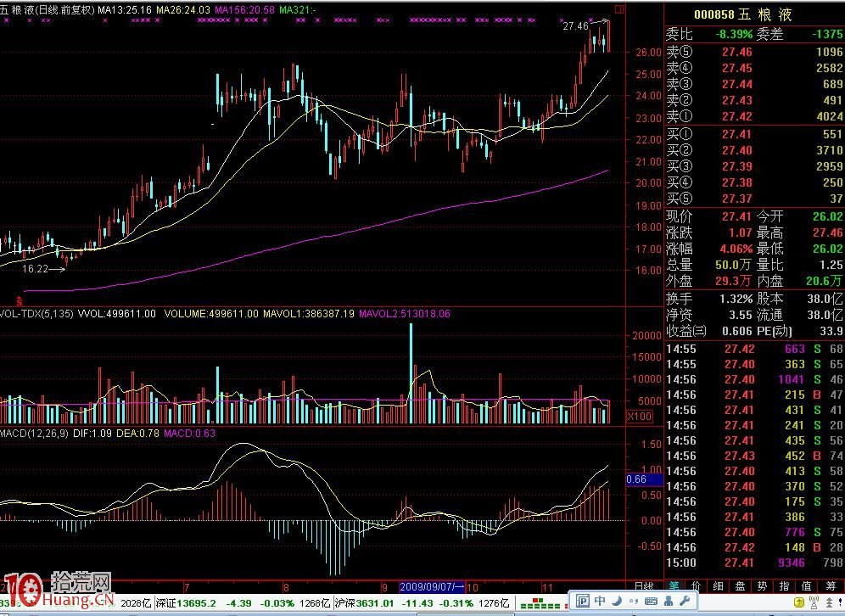
Task: Toggle the Chinese input mode '中' icon
Action: click(600, 601)
